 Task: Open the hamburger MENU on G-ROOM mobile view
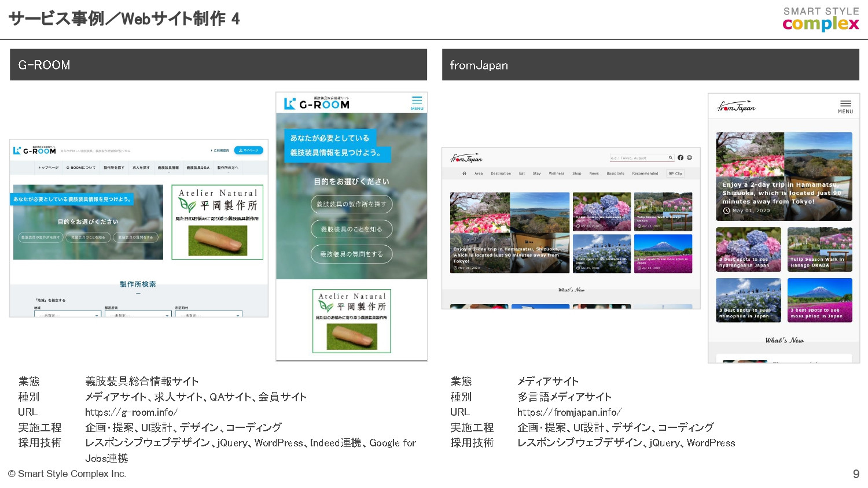pyautogui.click(x=417, y=101)
